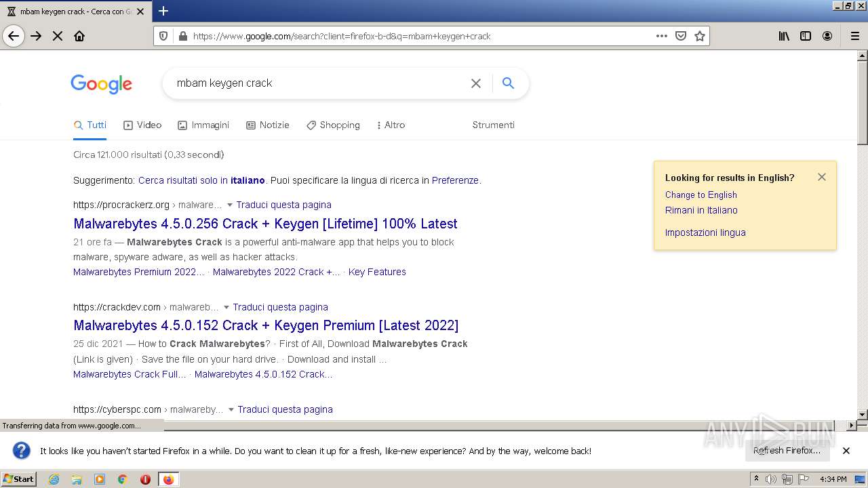Viewport: 868px width, 488px height.
Task: Show sidebars icon
Action: click(x=806, y=36)
